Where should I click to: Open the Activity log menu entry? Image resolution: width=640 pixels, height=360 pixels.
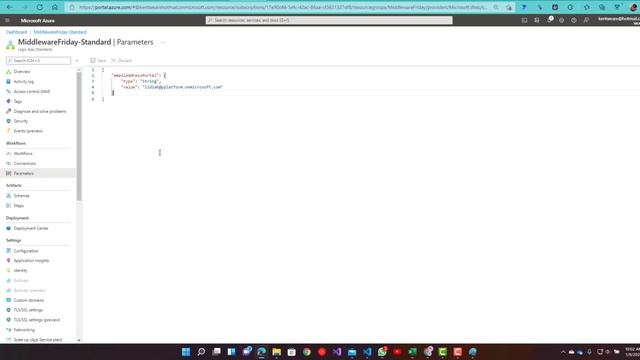pos(23,82)
